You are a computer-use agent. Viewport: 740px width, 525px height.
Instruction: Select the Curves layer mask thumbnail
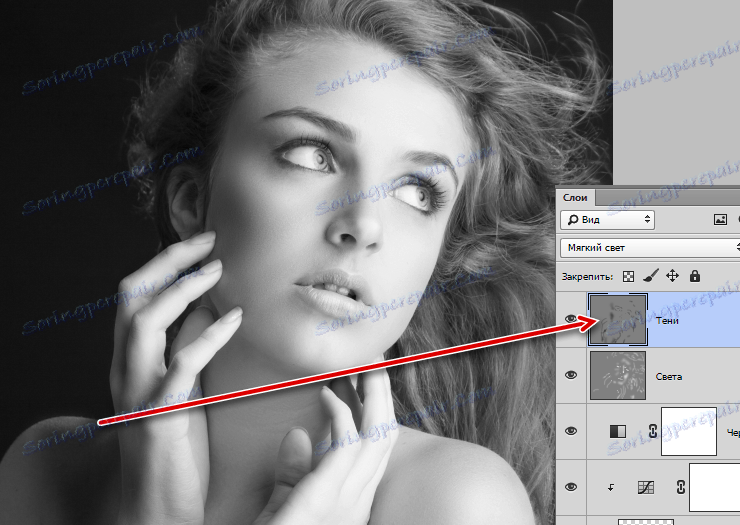(x=715, y=487)
